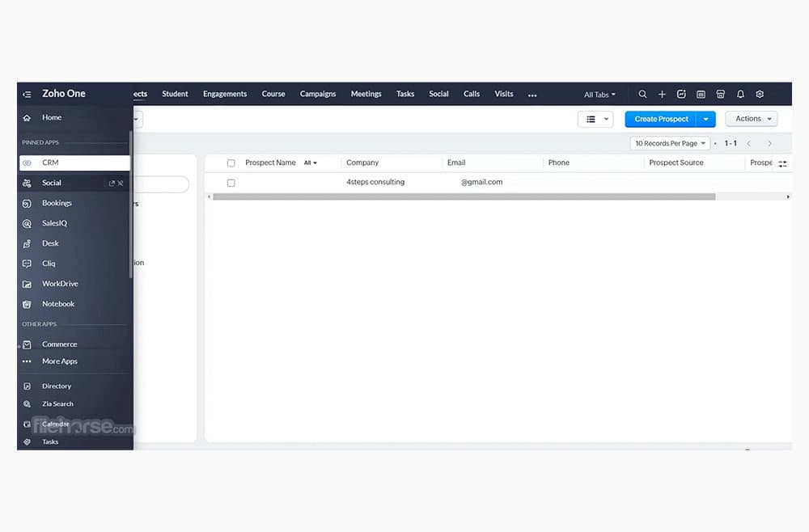Image resolution: width=809 pixels, height=532 pixels.
Task: Switch to the Campaigns tab
Action: (x=318, y=94)
